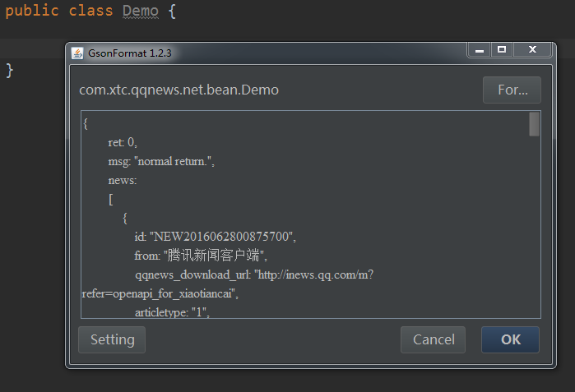The height and width of the screenshot is (392, 575).
Task: Grab the JSON area scrollbar thumb
Action: 534,124
